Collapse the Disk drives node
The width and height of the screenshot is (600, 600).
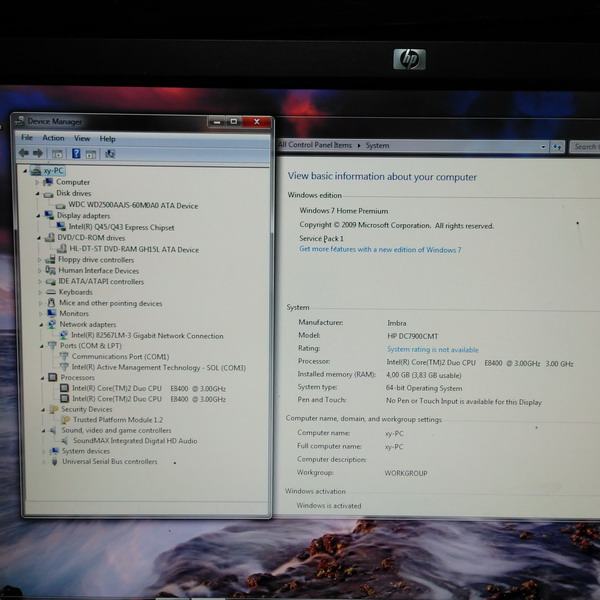pos(38,194)
